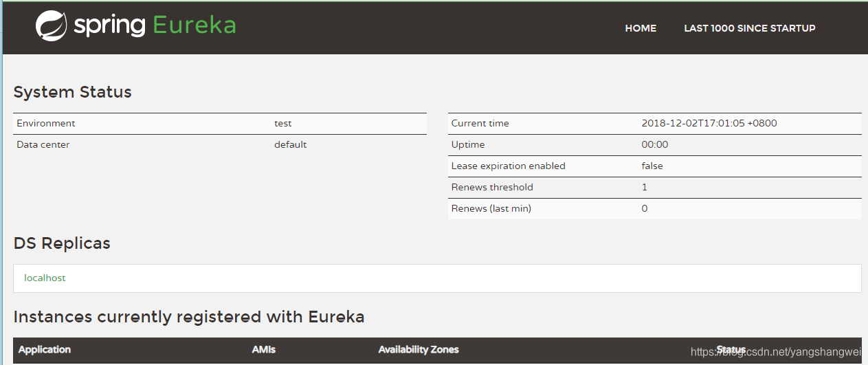Screen dimensions: 868x365
Task: Click the Renews (last min) value 0
Action: pos(645,209)
